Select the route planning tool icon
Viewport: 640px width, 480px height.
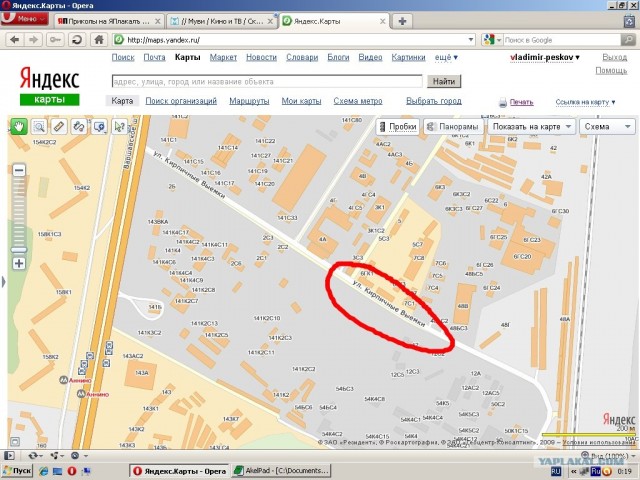(x=79, y=127)
